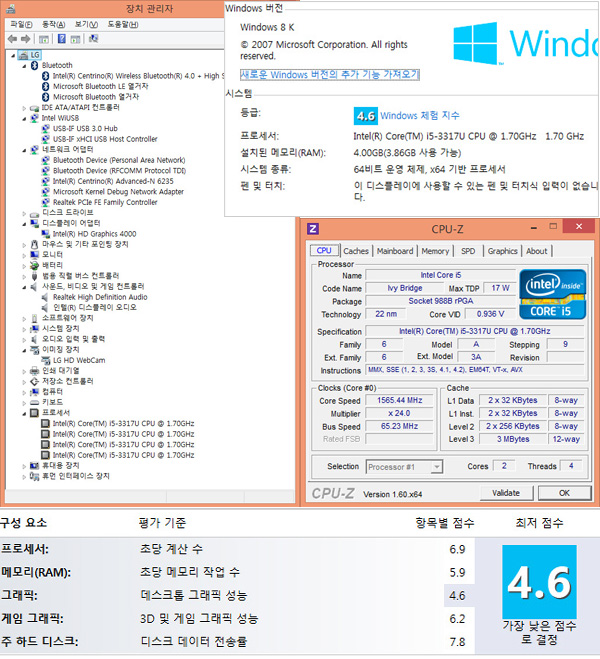Select Intel HD Graphics 4000 display adapter
600x659 pixels.
[x=94, y=234]
